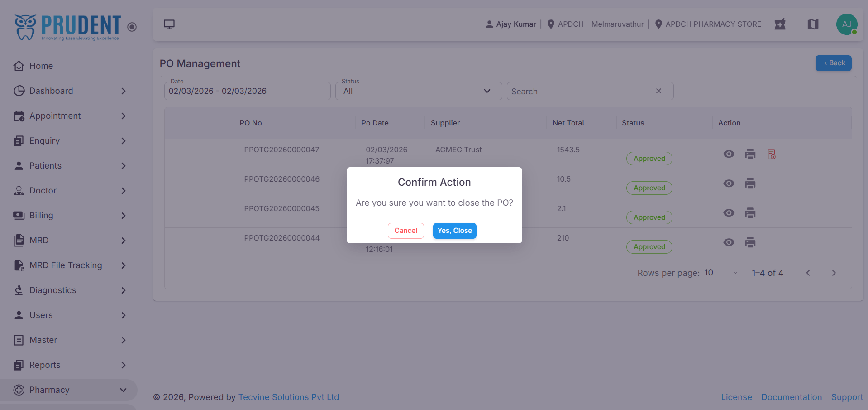
Task: Click the Diagnostics microscope icon
Action: point(19,290)
